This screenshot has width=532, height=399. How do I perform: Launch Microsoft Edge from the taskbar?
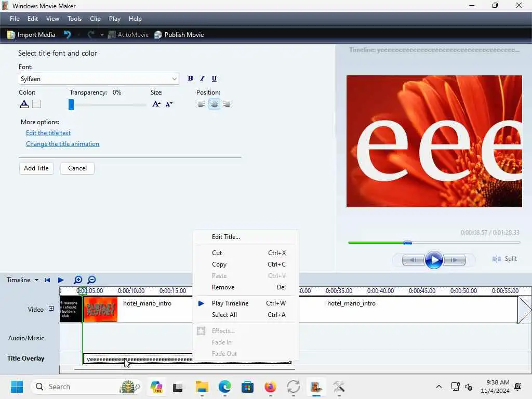click(224, 387)
